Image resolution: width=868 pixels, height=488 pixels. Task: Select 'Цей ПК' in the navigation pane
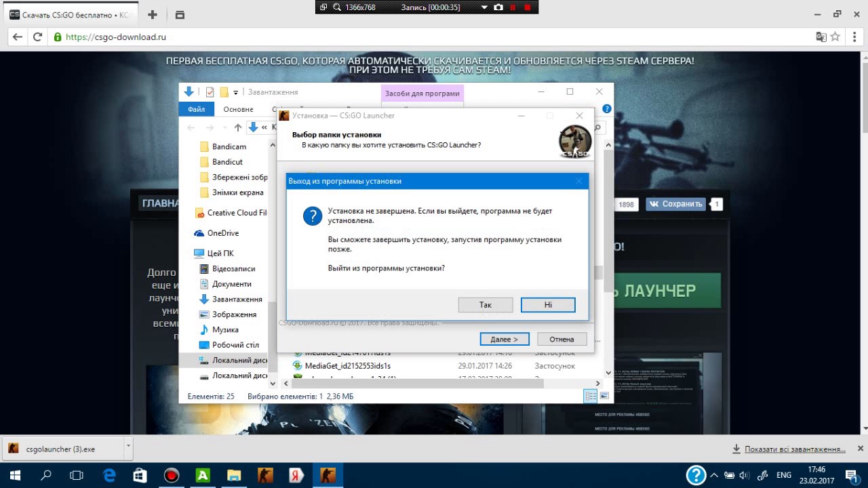click(220, 253)
